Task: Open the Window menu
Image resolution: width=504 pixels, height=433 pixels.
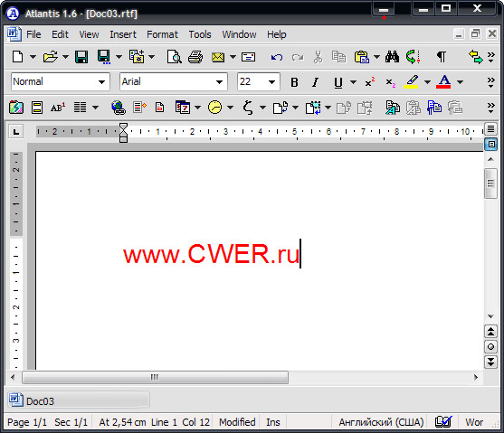Action: [239, 34]
